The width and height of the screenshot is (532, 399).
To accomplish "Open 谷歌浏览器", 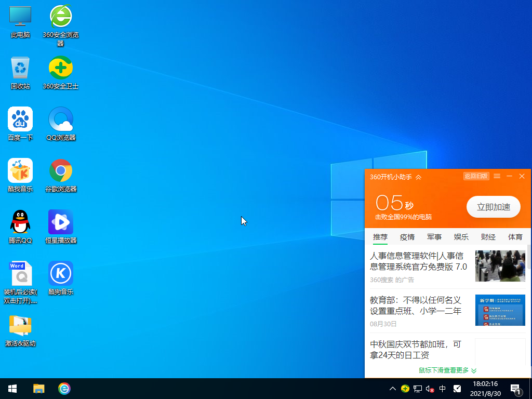I will [x=61, y=170].
